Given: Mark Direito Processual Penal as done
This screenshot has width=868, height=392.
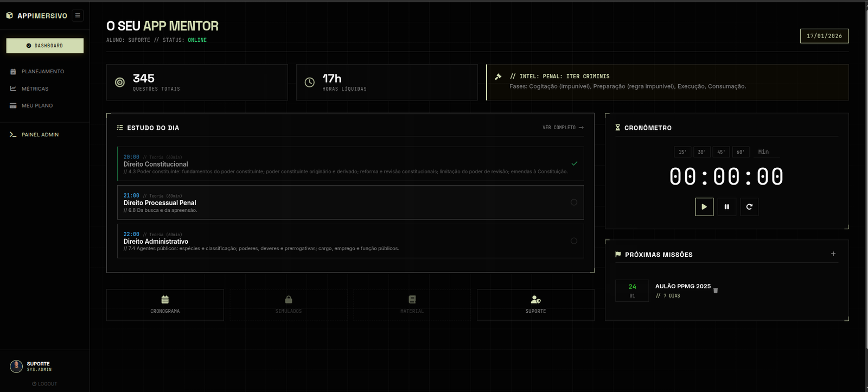Looking at the screenshot, I should [x=574, y=202].
